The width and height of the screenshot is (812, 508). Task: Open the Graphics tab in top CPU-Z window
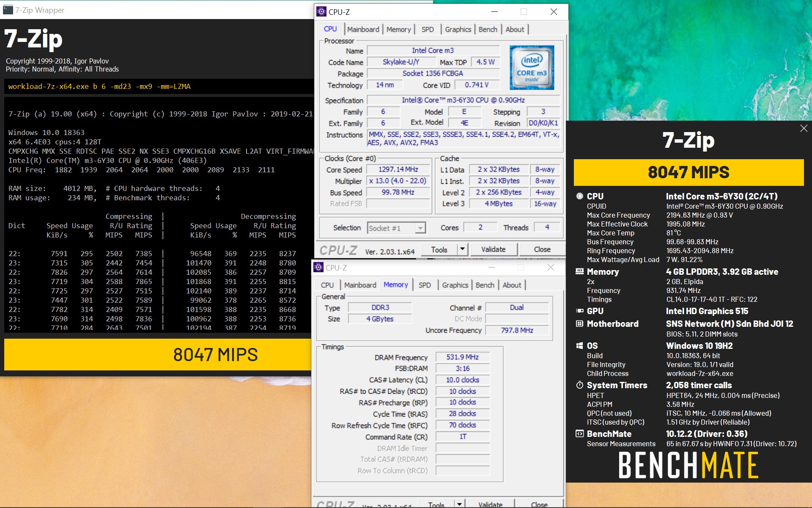[458, 29]
